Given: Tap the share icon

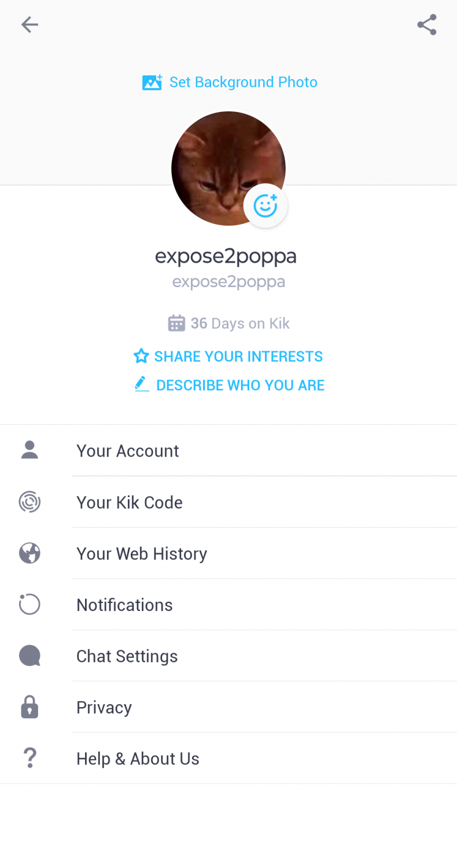Looking at the screenshot, I should pyautogui.click(x=427, y=24).
